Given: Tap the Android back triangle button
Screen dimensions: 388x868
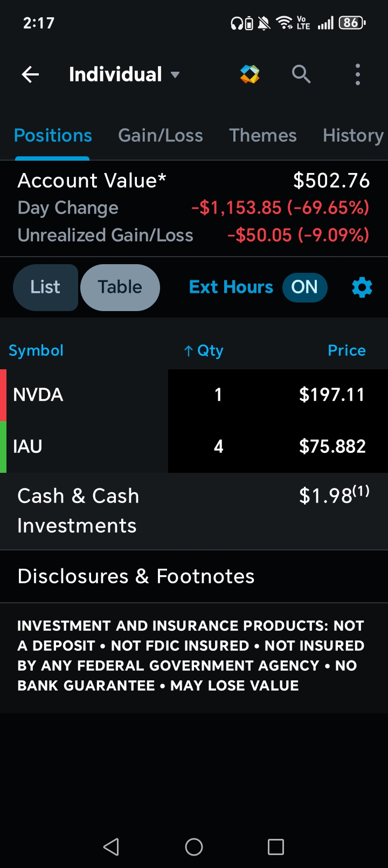Looking at the screenshot, I should 111,847.
